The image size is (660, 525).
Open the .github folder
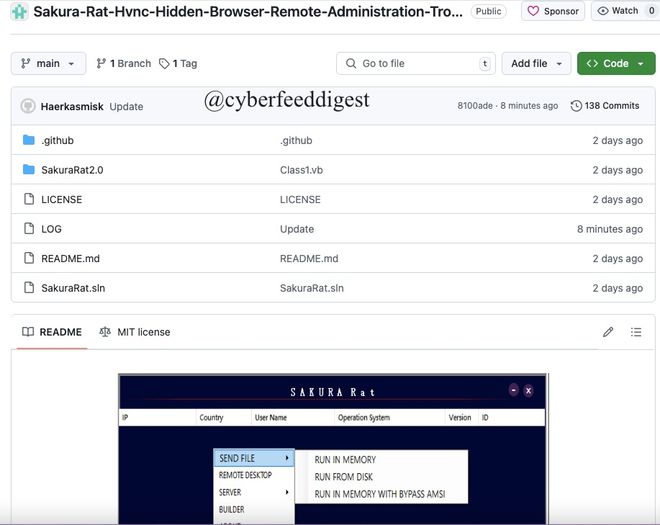point(57,140)
